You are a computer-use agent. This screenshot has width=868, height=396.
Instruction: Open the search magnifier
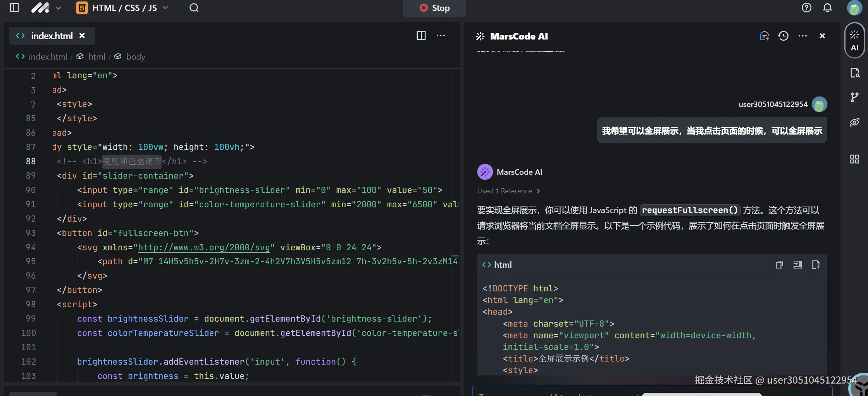(194, 8)
